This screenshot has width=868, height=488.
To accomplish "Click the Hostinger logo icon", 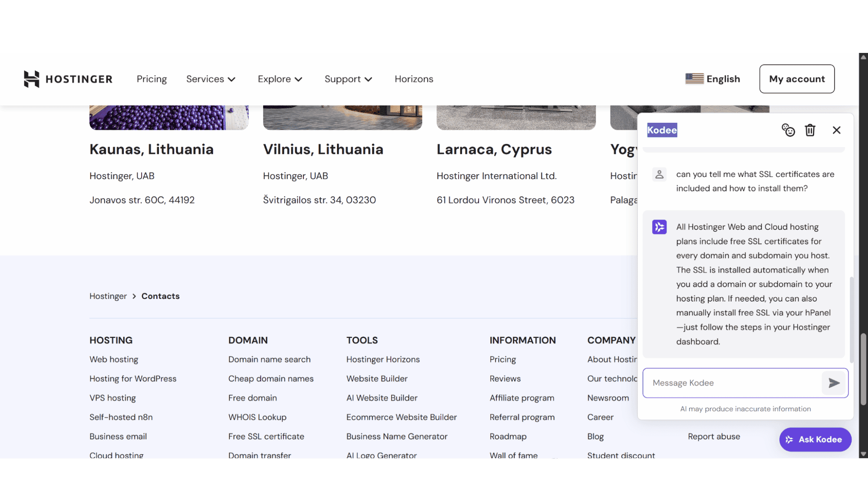I will tap(31, 79).
